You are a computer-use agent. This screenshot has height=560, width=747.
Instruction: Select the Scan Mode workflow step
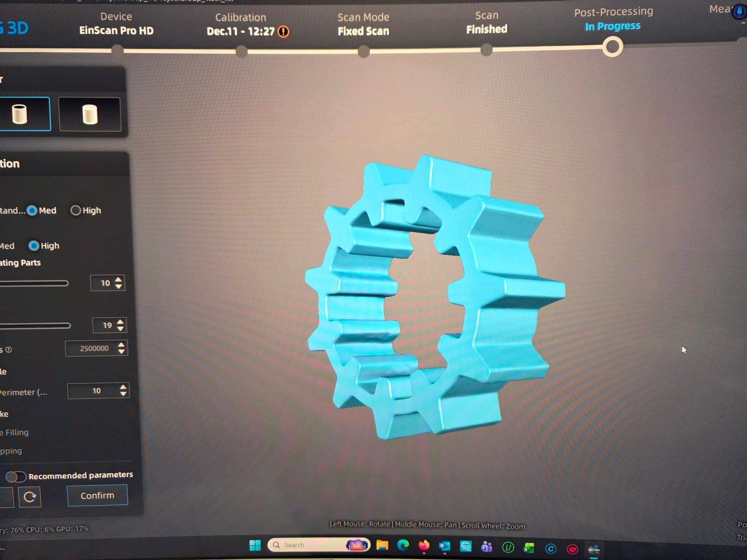click(x=363, y=23)
